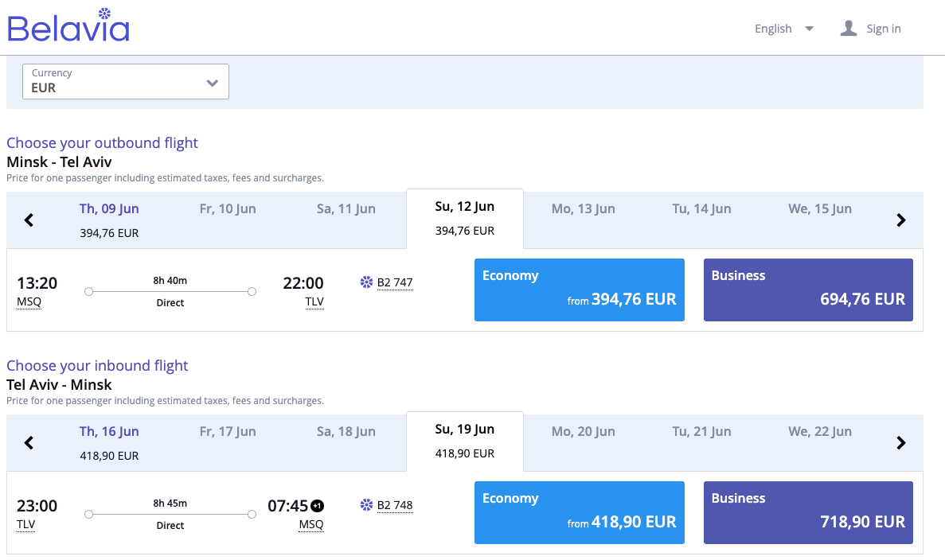Choose We, 22 Jun inbound date tab
This screenshot has height=560, width=945.
pos(820,432)
